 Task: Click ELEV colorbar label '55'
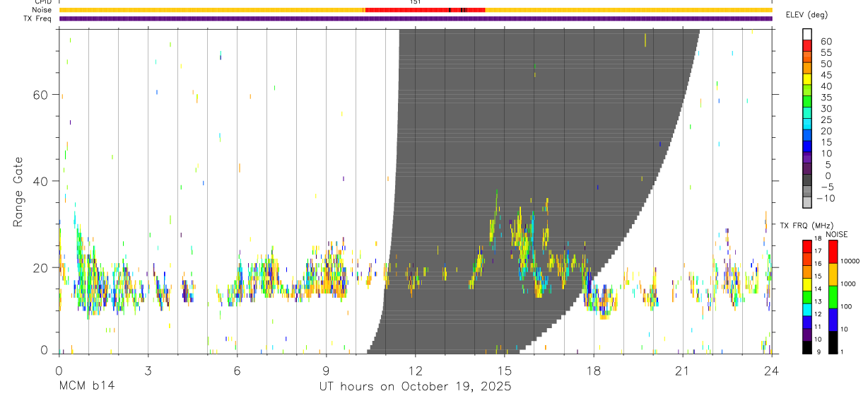coord(825,52)
